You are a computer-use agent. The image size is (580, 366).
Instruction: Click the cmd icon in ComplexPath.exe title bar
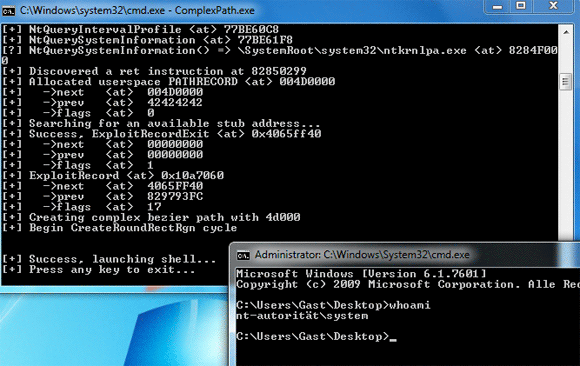[x=8, y=11]
